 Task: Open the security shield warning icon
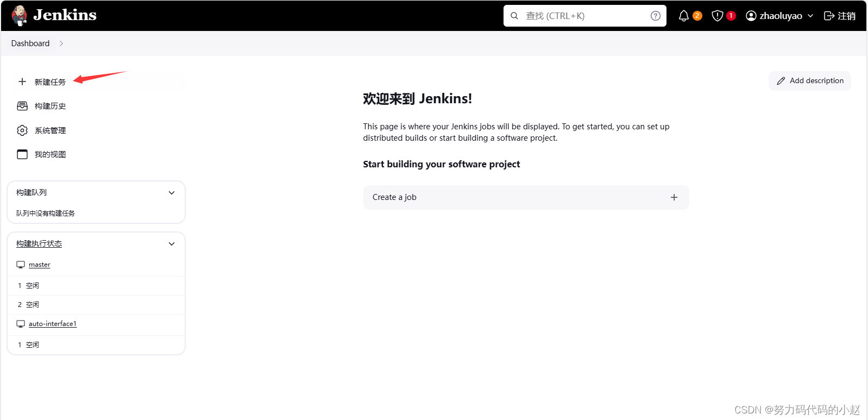[x=718, y=16]
